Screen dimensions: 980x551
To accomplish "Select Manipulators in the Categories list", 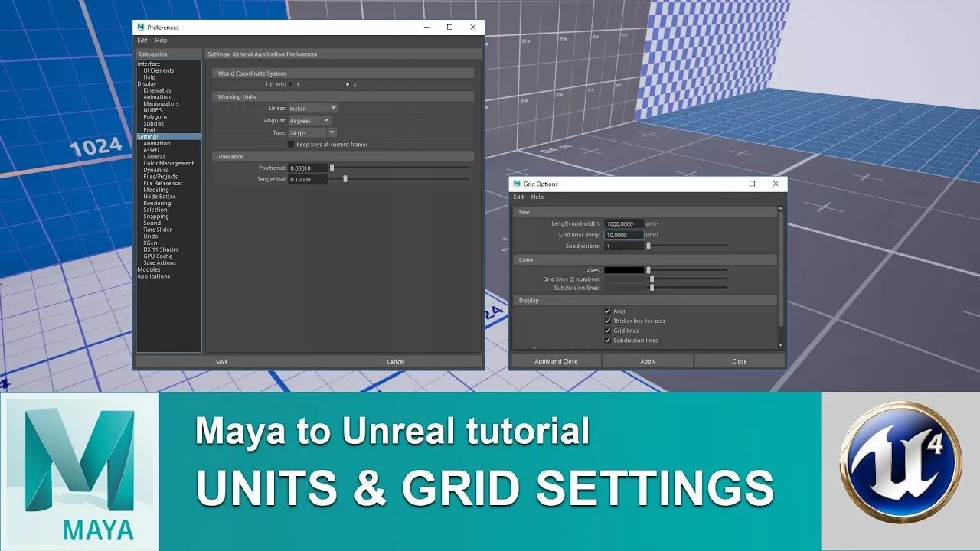I will click(x=161, y=103).
